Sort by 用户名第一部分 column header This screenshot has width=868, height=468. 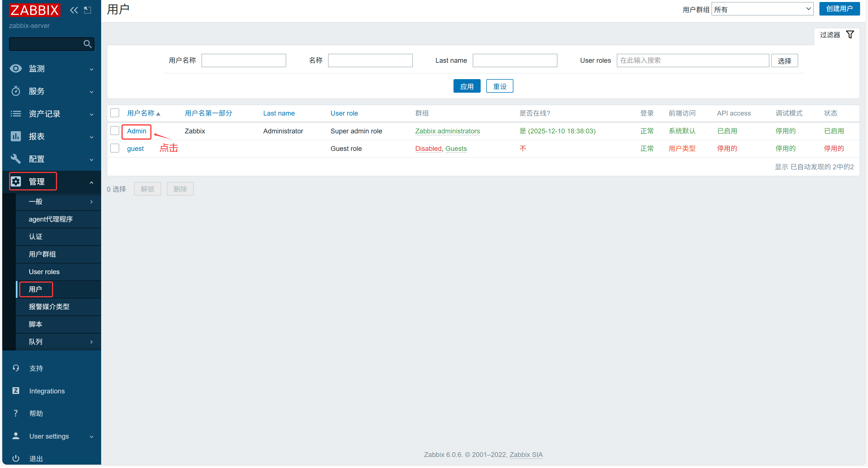click(x=208, y=113)
